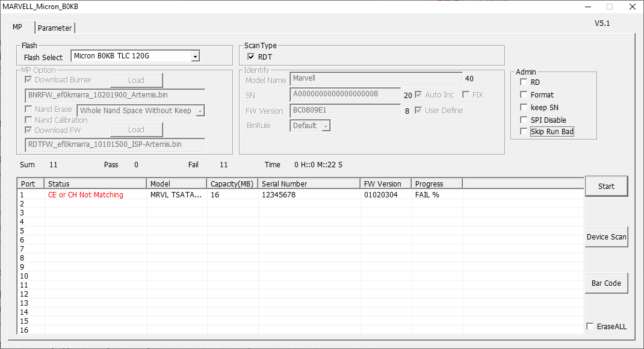Click the V5.1 version label

click(602, 23)
